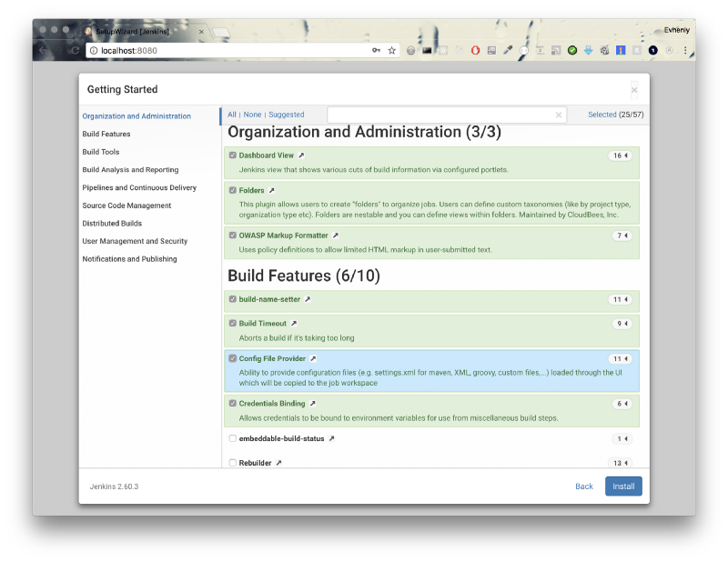
Task: Close the Getting Started dialog
Action: coord(634,90)
